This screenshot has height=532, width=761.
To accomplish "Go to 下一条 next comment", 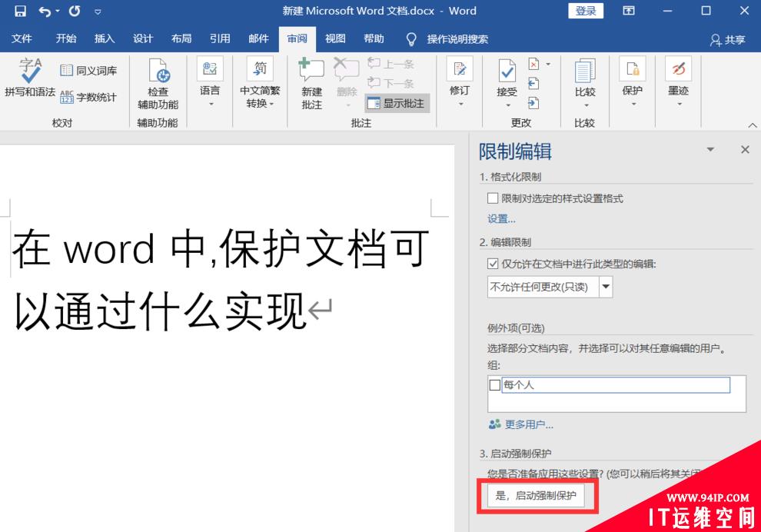I will click(x=390, y=83).
